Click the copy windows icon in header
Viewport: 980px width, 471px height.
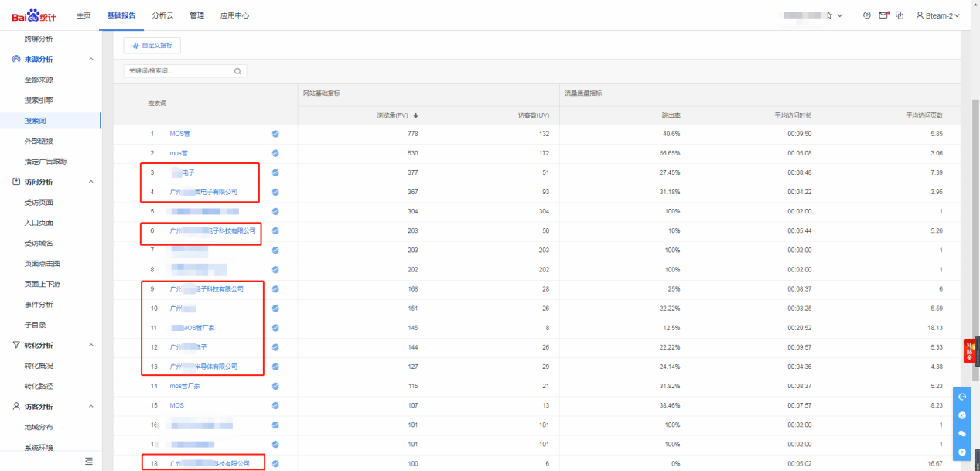coord(900,15)
